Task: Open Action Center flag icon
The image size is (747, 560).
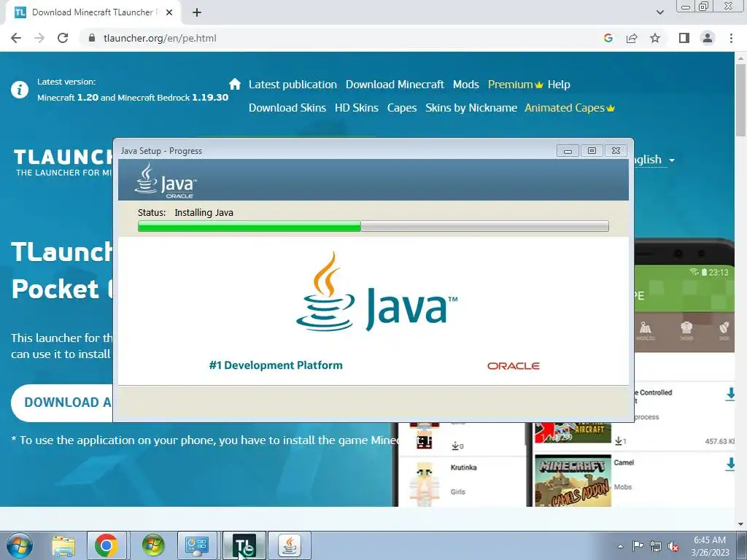Action: tap(638, 545)
